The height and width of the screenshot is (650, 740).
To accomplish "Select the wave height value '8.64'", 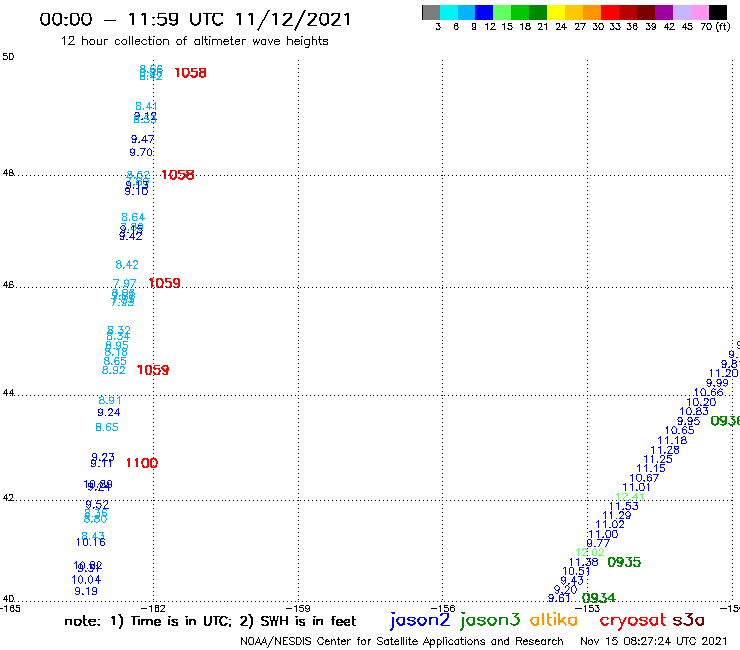I will click(x=133, y=218).
